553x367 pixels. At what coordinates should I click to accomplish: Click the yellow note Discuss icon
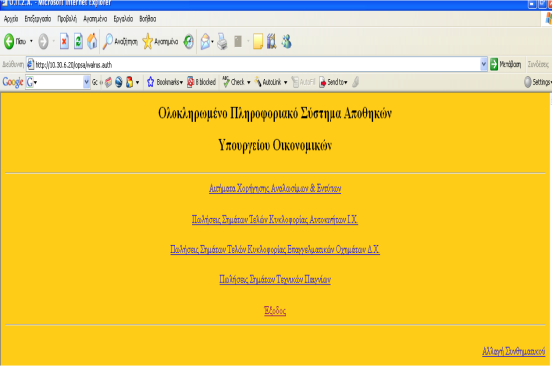tap(258, 42)
